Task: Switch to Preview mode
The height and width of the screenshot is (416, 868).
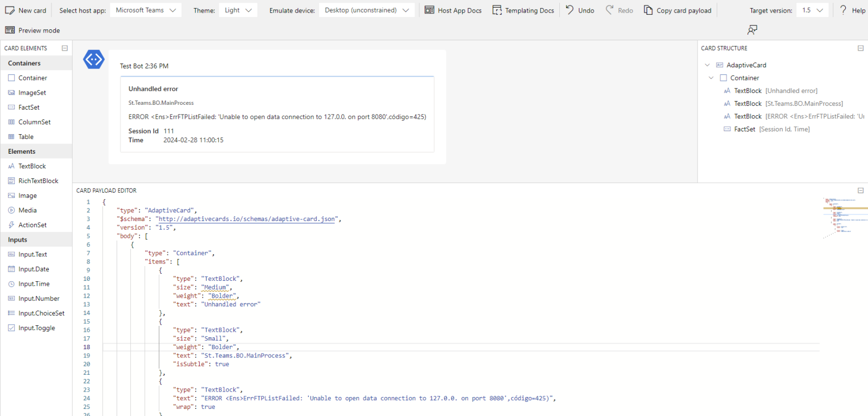Action: [x=33, y=30]
